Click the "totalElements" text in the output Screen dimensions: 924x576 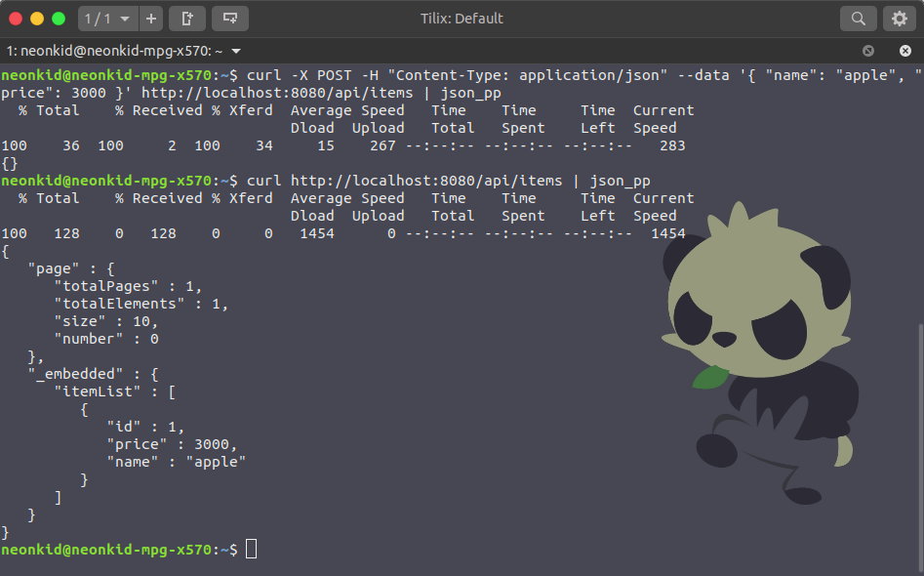pyautogui.click(x=119, y=305)
